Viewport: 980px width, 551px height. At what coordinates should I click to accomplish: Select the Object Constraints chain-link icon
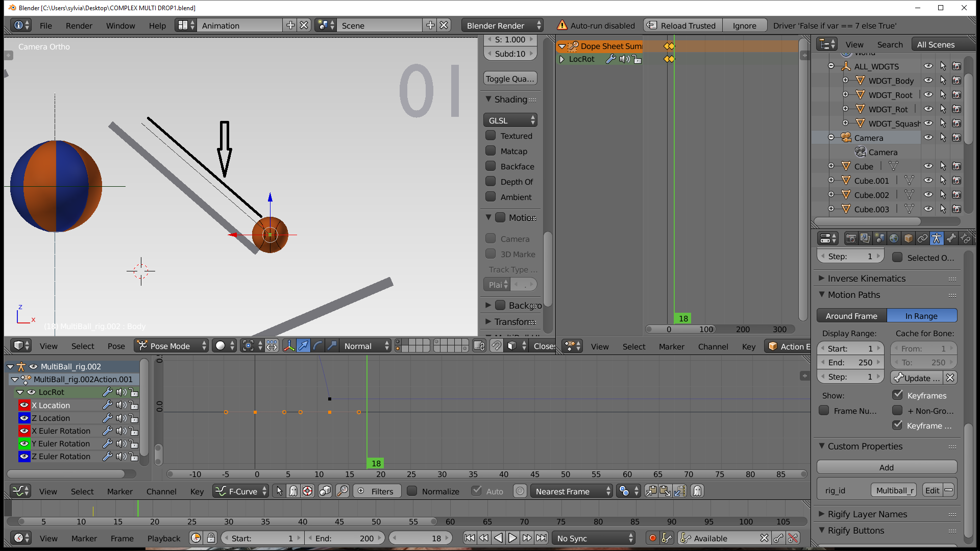pyautogui.click(x=923, y=238)
